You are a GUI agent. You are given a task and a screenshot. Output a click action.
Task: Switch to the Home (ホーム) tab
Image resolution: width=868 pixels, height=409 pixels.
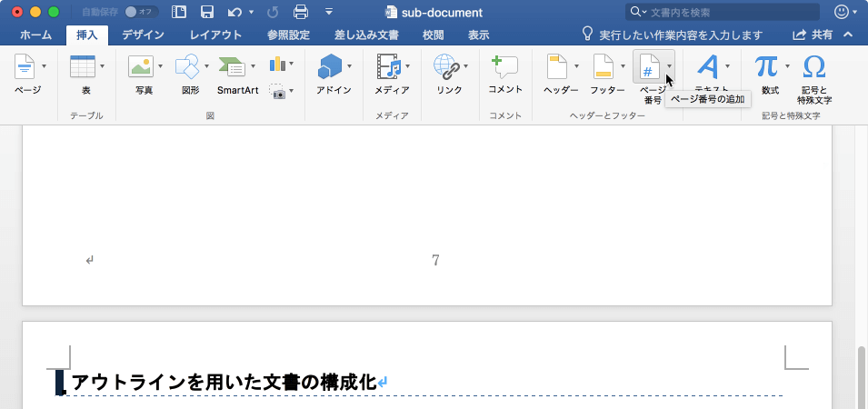tap(36, 35)
